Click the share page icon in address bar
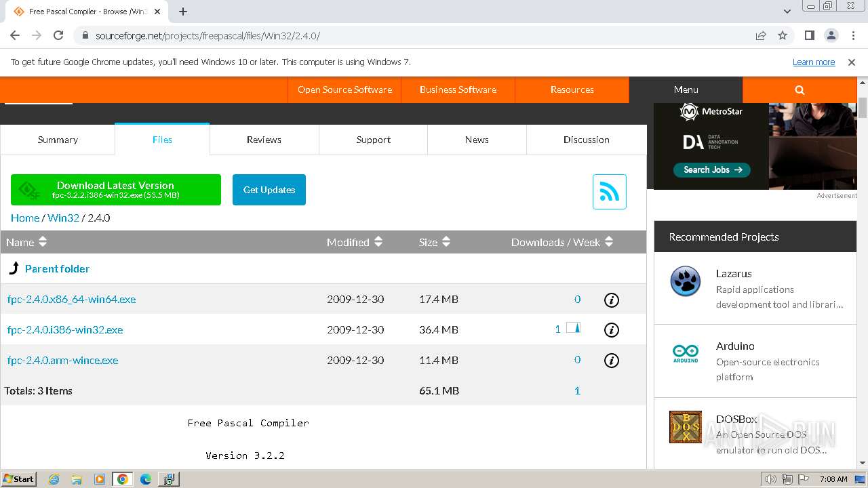The width and height of the screenshot is (868, 488). 761,35
